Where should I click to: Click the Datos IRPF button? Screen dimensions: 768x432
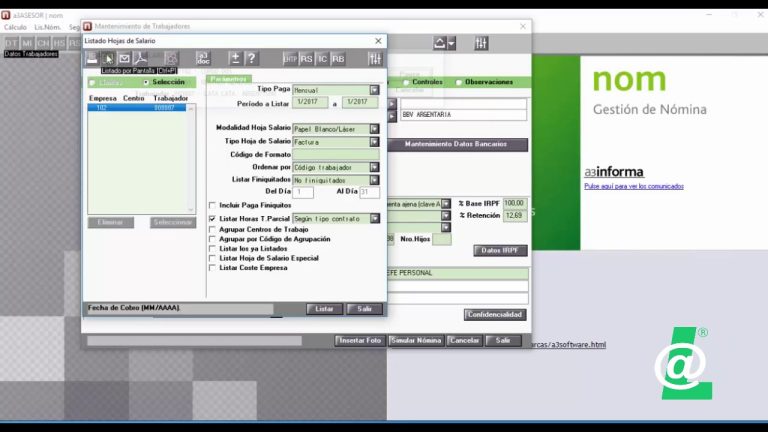click(499, 250)
